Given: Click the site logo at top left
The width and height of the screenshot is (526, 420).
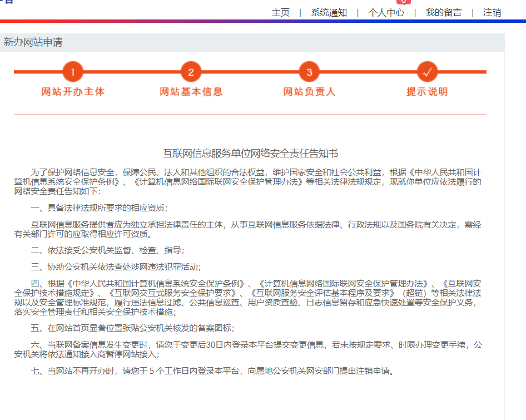Looking at the screenshot, I should click(7, 2).
